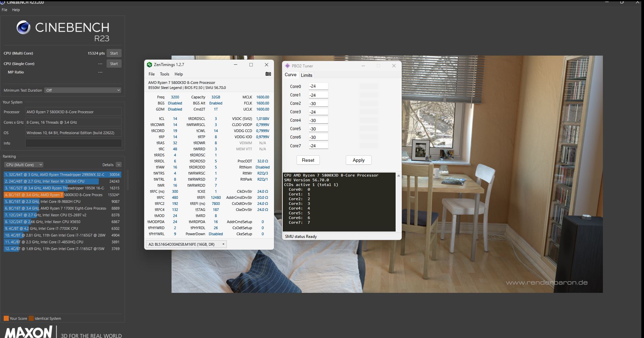The image size is (644, 338).
Task: Click the SMU status Ready text
Action: (301, 237)
